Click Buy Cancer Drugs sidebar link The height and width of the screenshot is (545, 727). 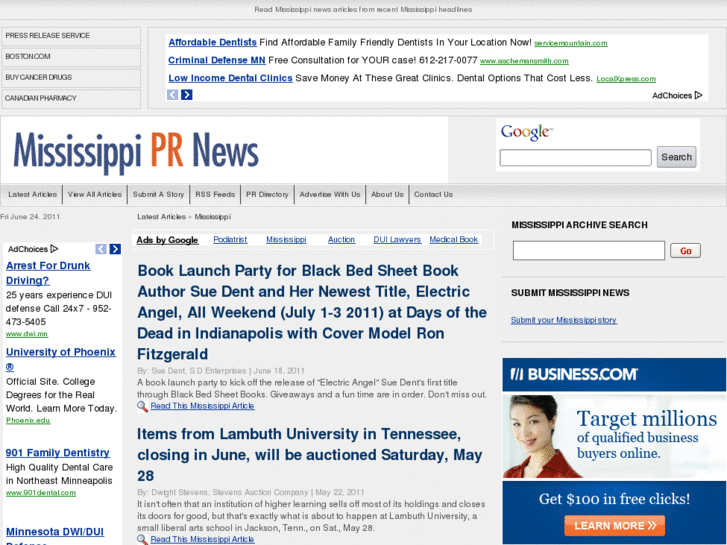click(x=71, y=77)
